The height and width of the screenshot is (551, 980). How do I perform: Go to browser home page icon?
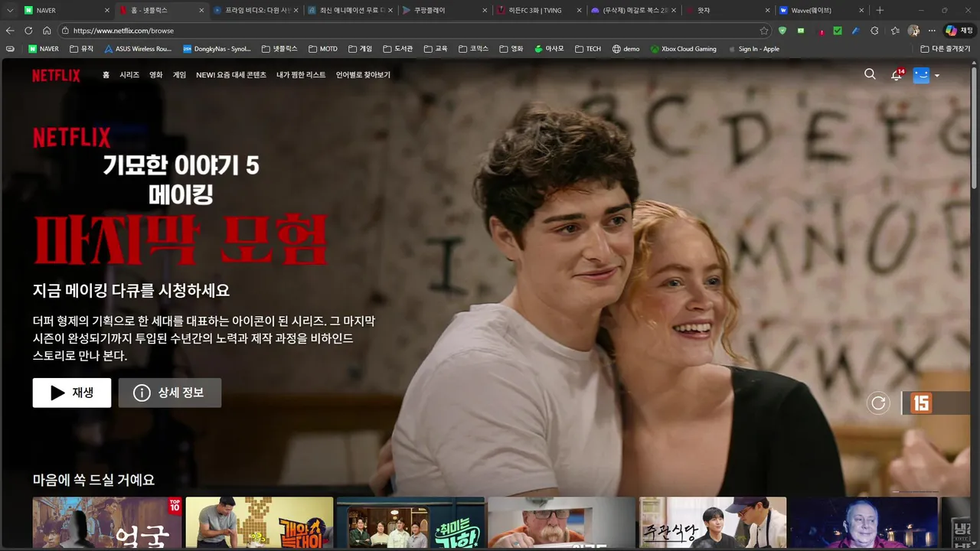47,31
